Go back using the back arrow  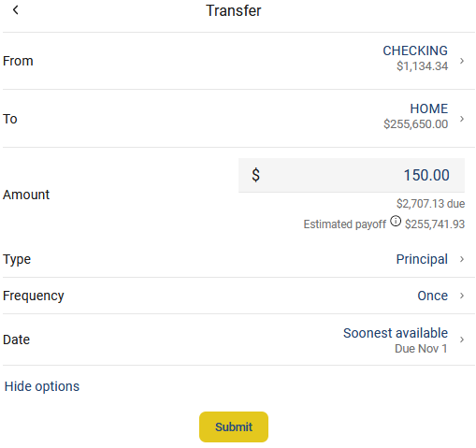click(16, 10)
